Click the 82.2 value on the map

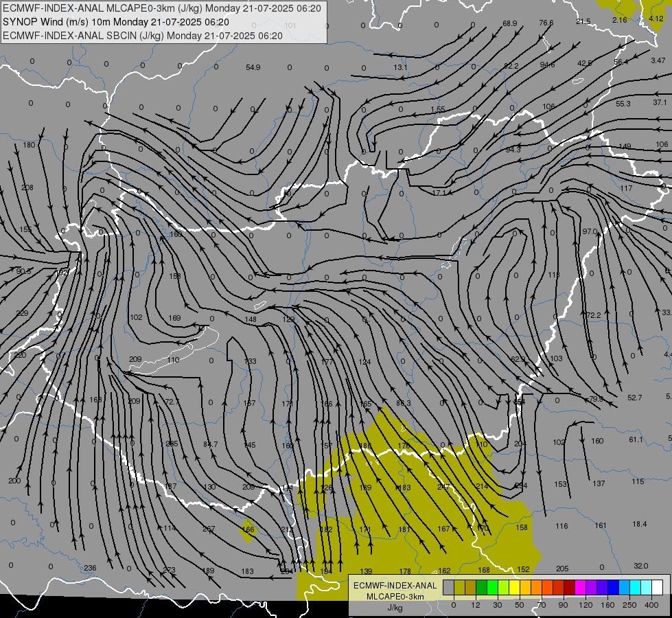click(511, 66)
